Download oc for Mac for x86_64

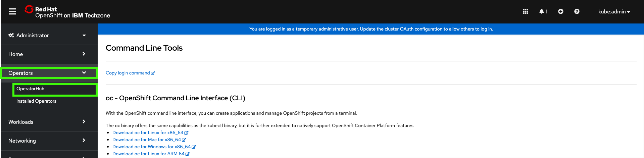146,140
